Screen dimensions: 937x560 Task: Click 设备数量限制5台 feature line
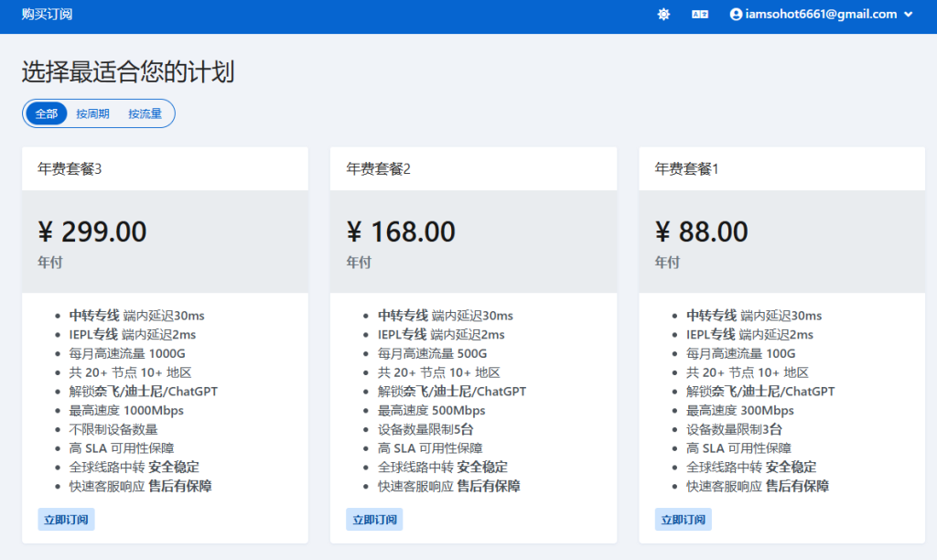tap(425, 429)
